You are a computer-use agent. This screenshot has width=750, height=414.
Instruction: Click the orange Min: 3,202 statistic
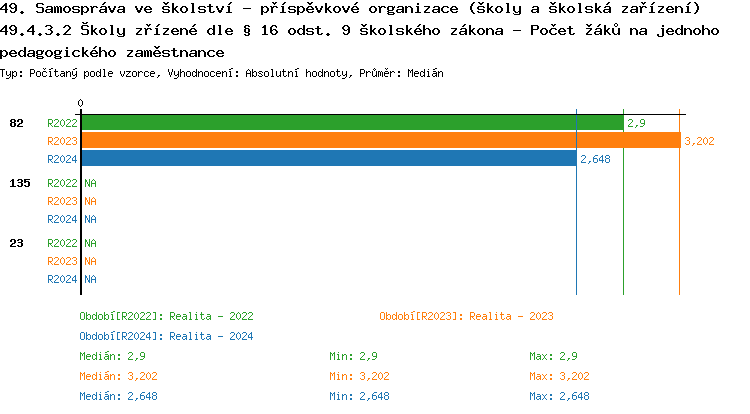click(359, 376)
